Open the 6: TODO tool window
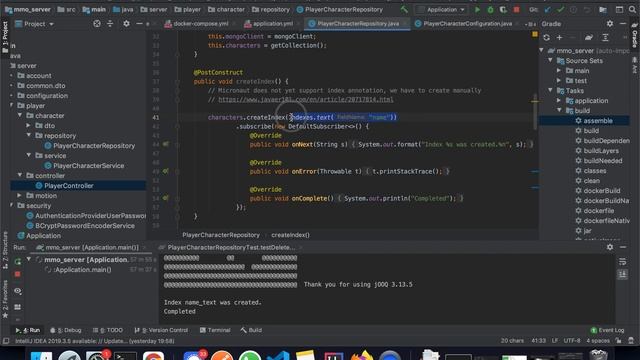This screenshot has height=360, width=640. (x=107, y=330)
